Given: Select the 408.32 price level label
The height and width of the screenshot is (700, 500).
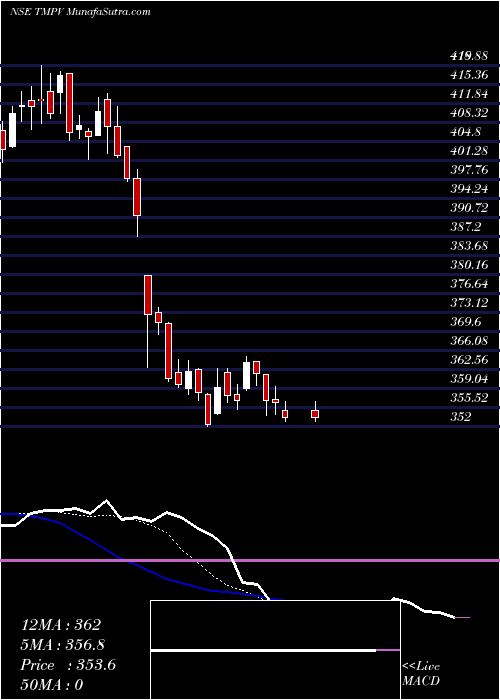Looking at the screenshot, I should point(468,113).
